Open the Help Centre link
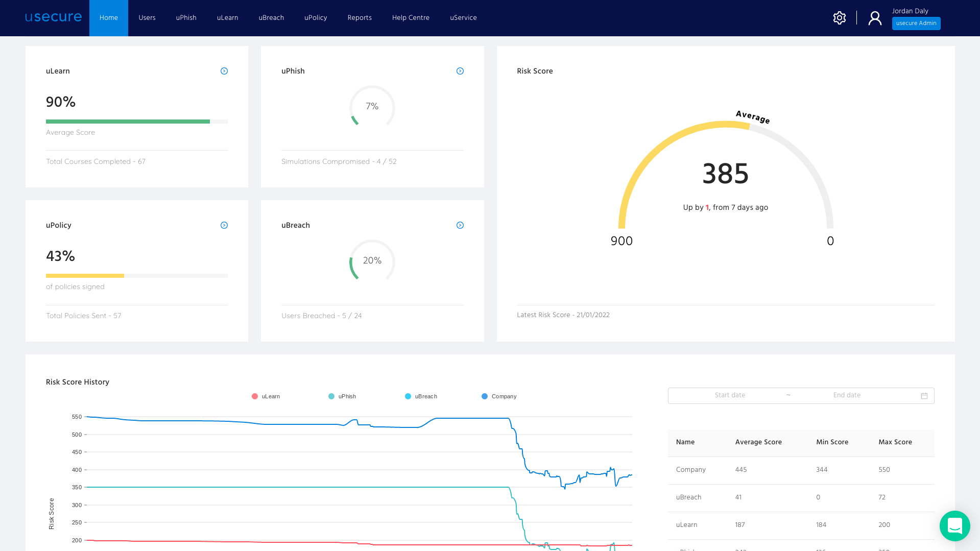This screenshot has width=980, height=551. tap(411, 17)
